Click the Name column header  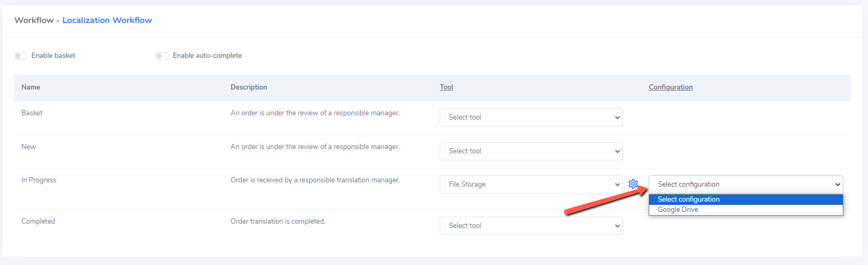coord(31,87)
